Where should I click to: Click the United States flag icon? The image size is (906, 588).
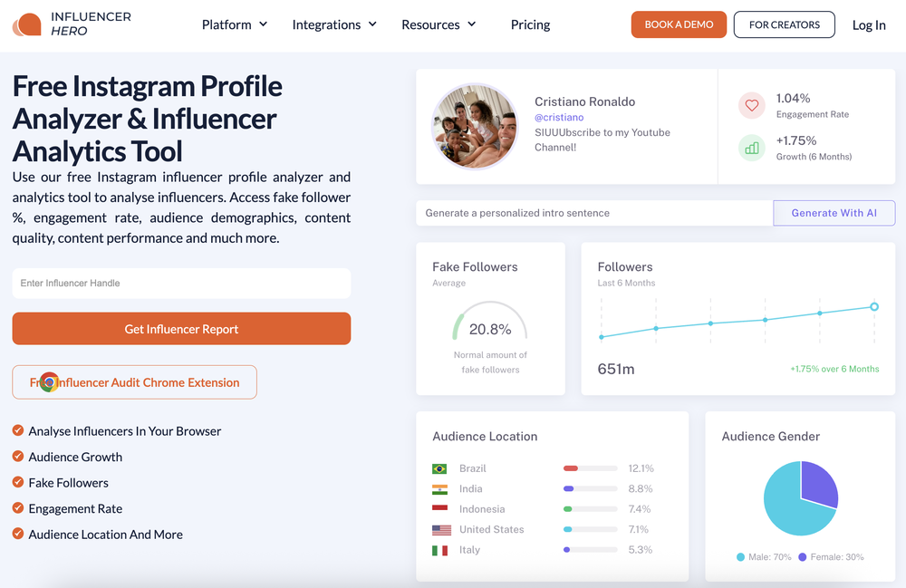441,530
